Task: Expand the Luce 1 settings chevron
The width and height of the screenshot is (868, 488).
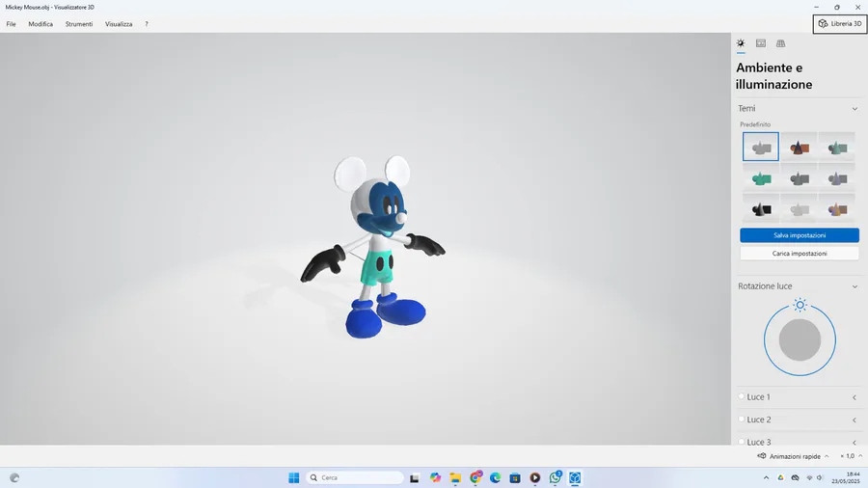Action: [x=854, y=397]
